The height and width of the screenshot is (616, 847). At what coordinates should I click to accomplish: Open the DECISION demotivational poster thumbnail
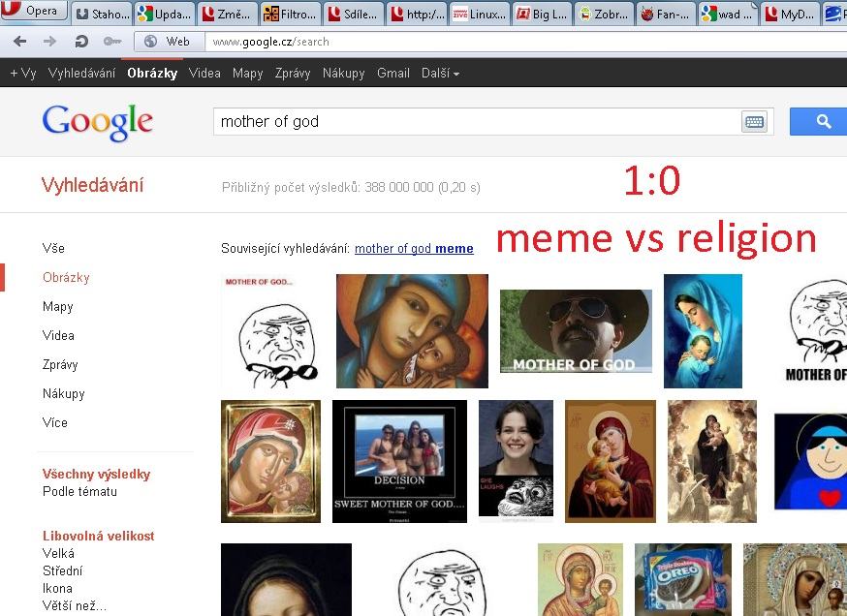pos(399,461)
